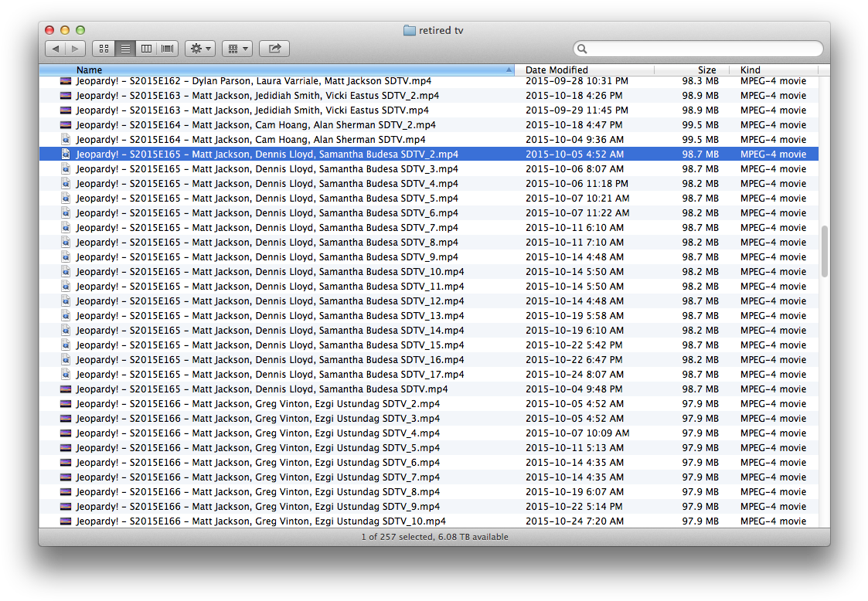Click the icon of S2015E165 SDTV_3.mp4

(x=66, y=168)
